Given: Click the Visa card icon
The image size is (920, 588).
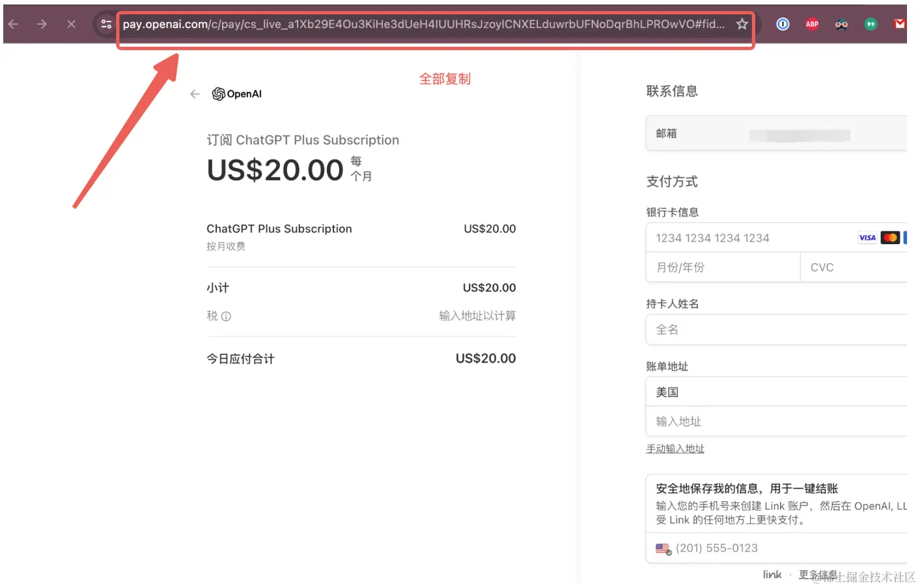Looking at the screenshot, I should point(867,238).
